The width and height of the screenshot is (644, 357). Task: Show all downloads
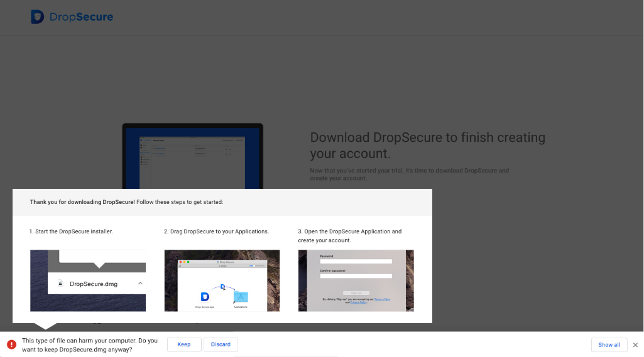pos(609,344)
